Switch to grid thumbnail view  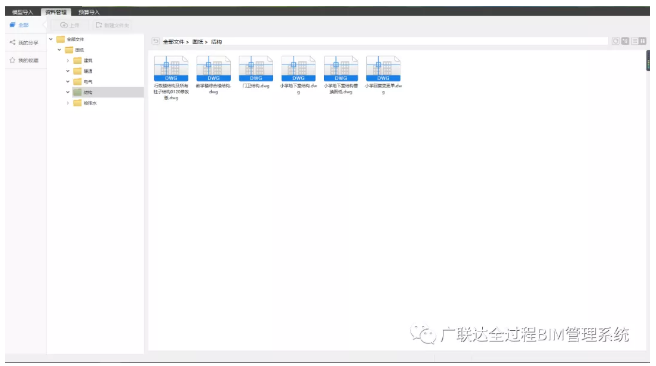tap(643, 41)
